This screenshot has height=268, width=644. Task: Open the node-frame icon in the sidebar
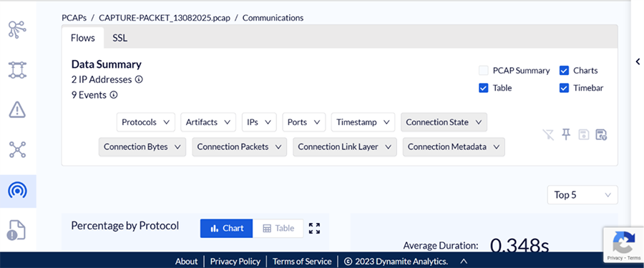[x=17, y=70]
